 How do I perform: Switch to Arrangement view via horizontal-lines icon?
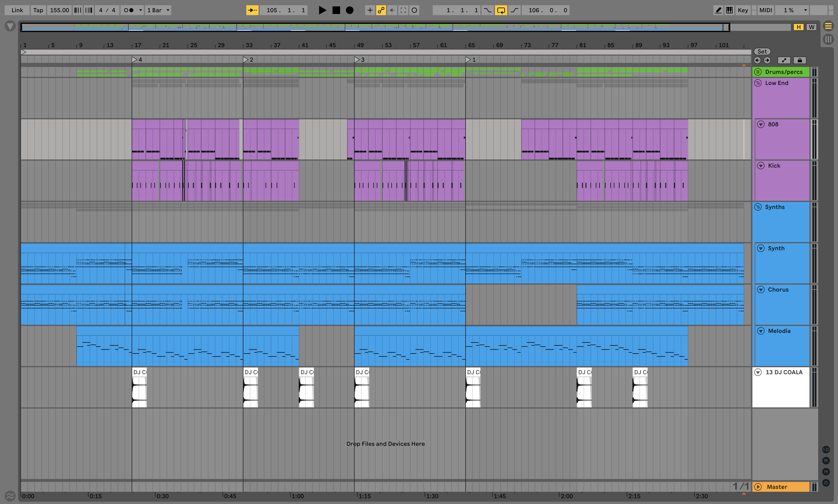click(x=828, y=26)
